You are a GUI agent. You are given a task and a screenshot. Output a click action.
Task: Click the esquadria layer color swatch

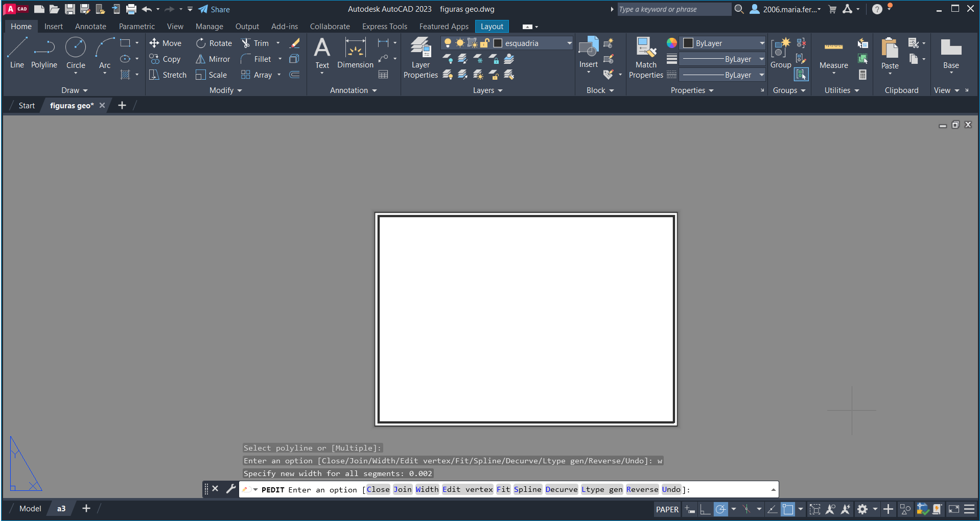[498, 43]
